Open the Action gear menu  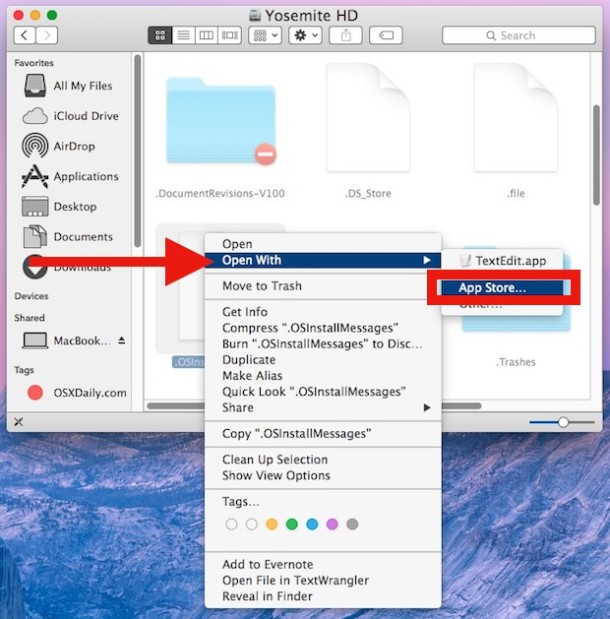[x=305, y=36]
